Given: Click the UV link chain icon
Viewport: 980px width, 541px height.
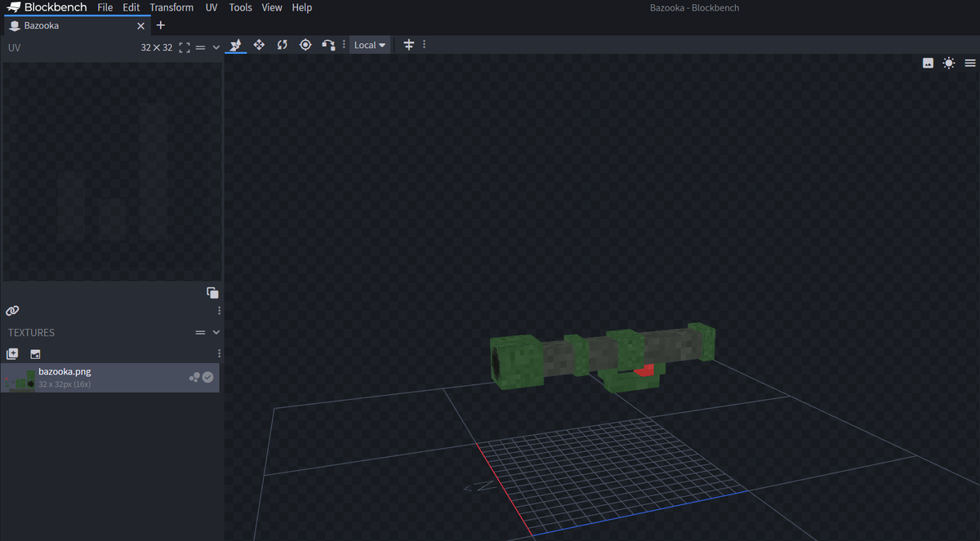Looking at the screenshot, I should tap(12, 311).
